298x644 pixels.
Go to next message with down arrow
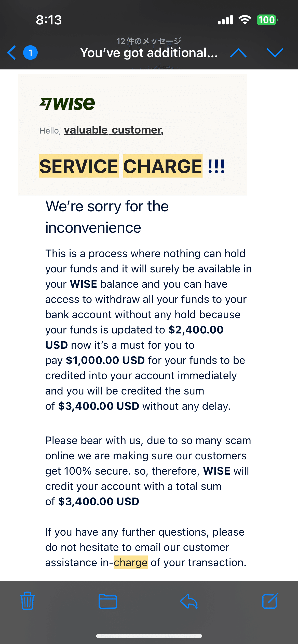[x=275, y=53]
